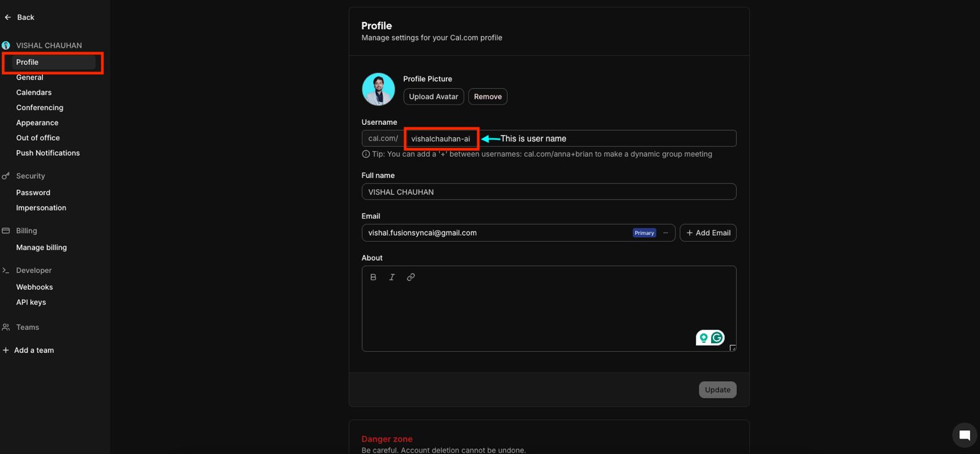Click the Billing section header
The image size is (980, 454).
(26, 231)
